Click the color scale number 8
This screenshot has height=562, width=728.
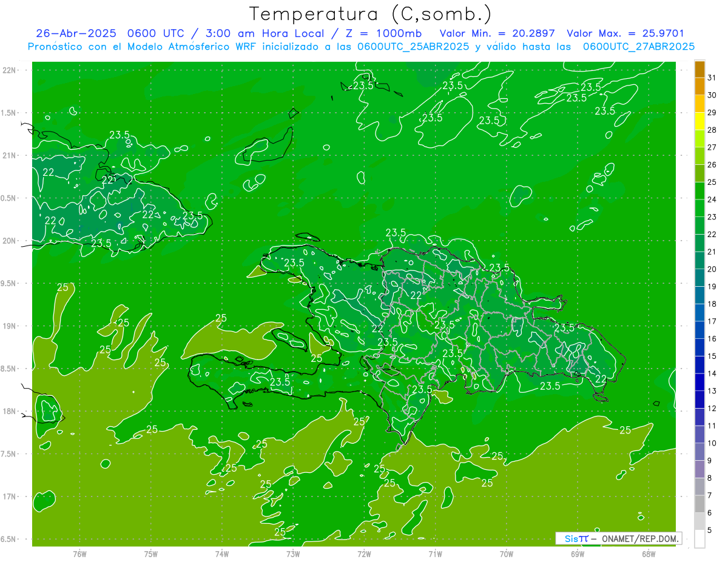(710, 478)
